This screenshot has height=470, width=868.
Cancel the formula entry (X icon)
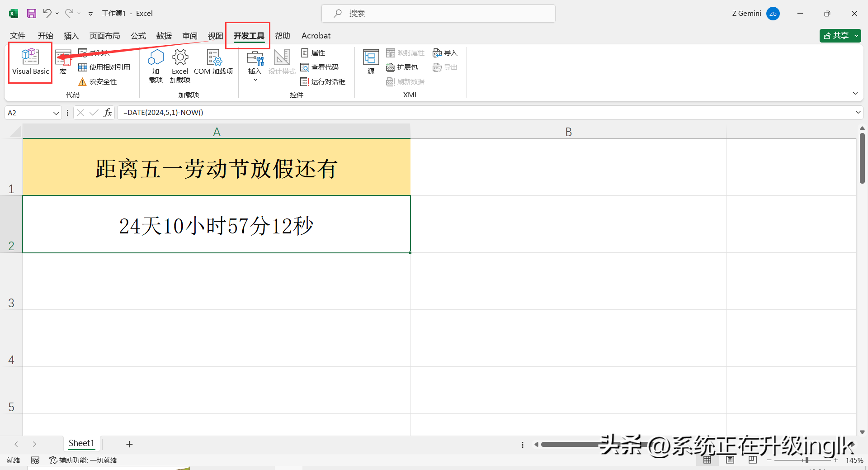tap(80, 113)
